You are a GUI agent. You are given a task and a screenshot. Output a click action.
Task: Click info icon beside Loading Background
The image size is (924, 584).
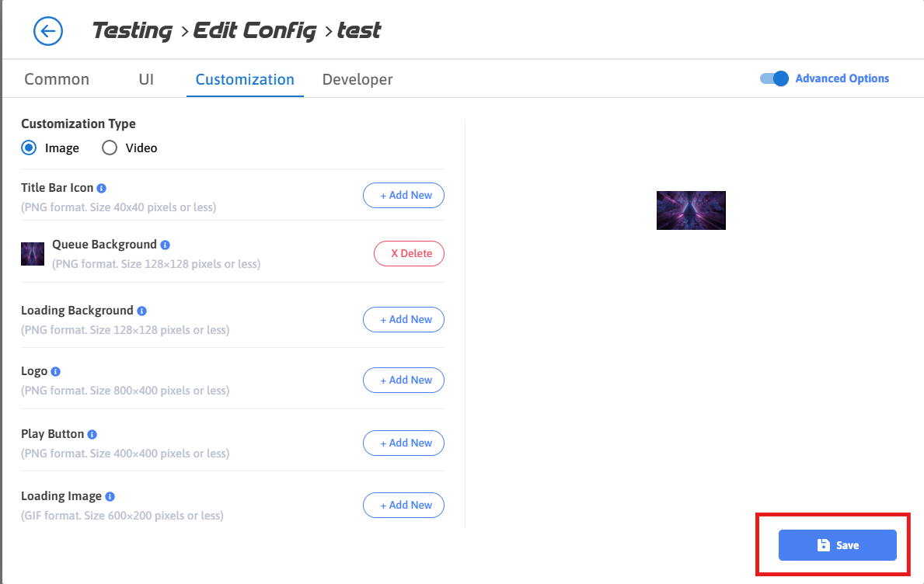click(141, 311)
